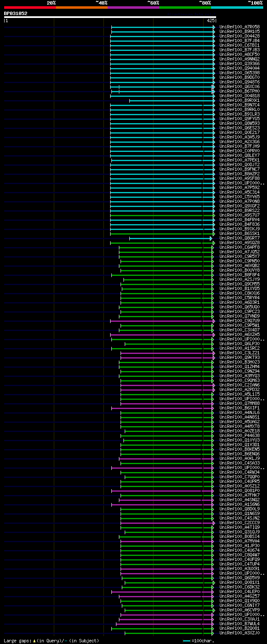Click the UniRef100_C2CCC9 label

239,523
